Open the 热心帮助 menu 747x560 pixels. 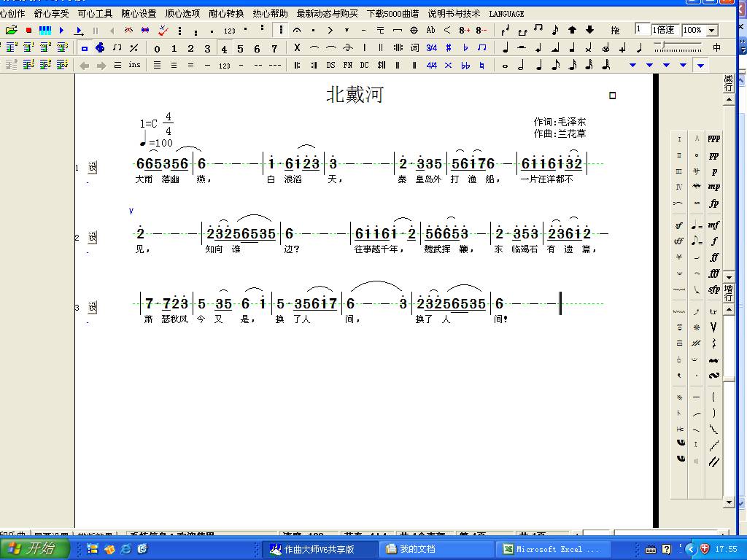pos(270,13)
